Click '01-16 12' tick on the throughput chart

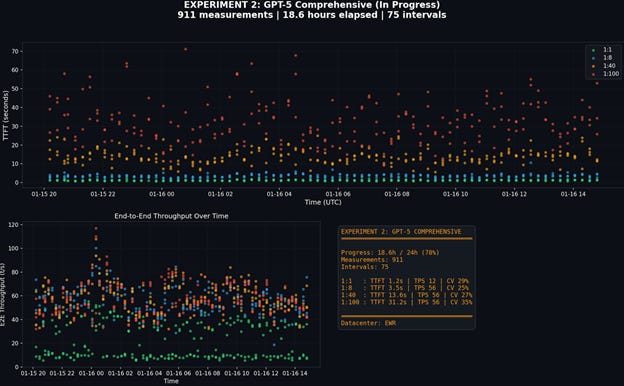[x=266, y=373]
